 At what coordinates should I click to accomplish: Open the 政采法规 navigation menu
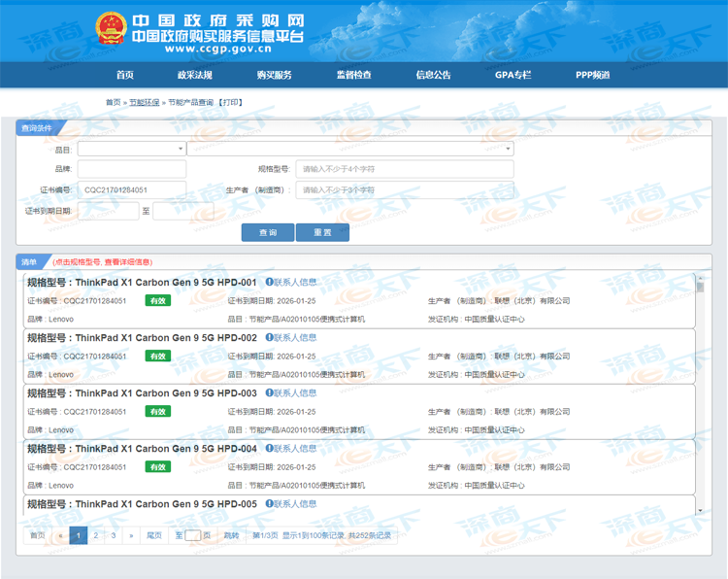click(194, 75)
